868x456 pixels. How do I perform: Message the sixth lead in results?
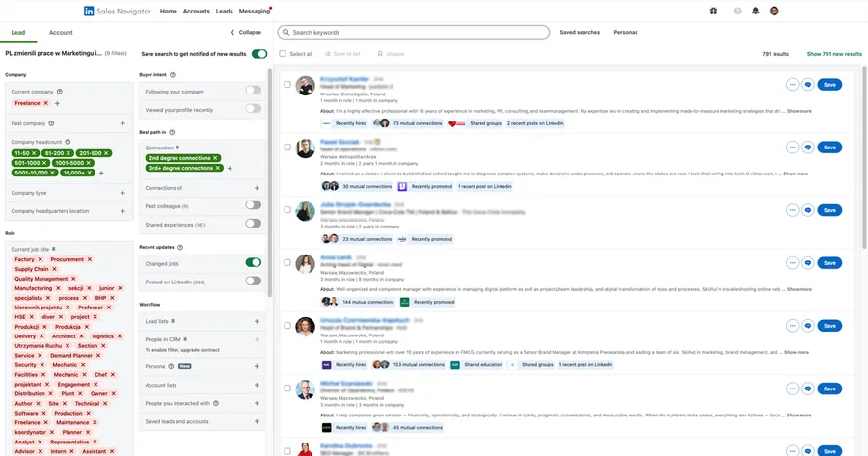[x=808, y=389]
